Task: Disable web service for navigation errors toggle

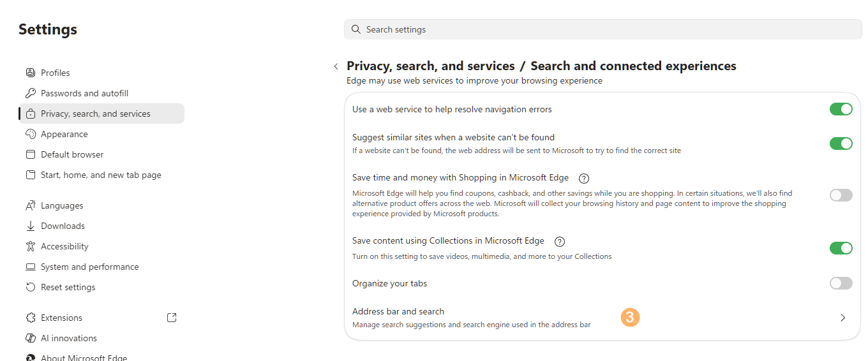Action: [x=841, y=109]
